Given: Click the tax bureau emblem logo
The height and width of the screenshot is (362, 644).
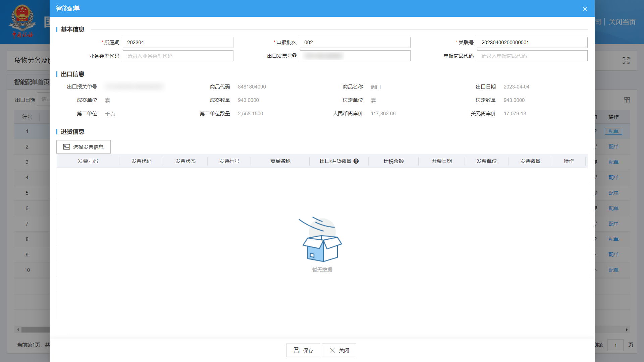Looking at the screenshot, I should click(x=22, y=21).
